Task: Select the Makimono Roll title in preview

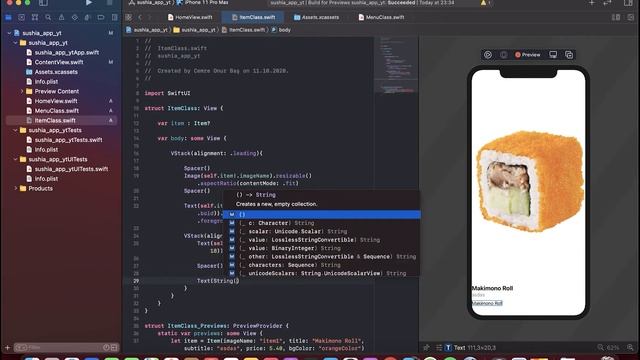Action: [x=492, y=288]
